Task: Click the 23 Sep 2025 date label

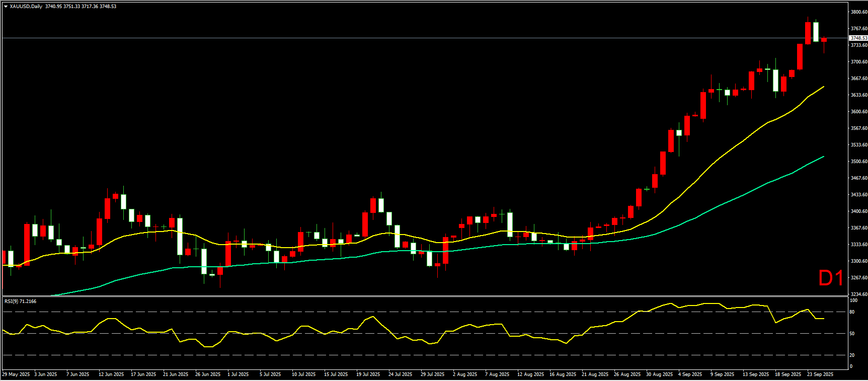Action: (x=820, y=374)
